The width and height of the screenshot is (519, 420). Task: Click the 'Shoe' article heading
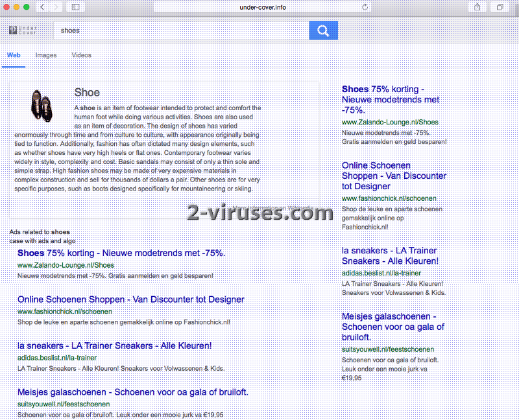pos(87,92)
